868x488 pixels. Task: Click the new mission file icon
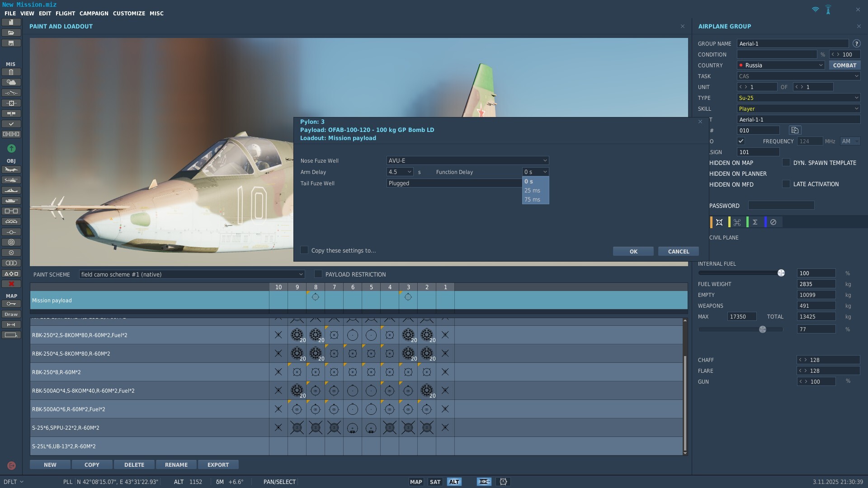pyautogui.click(x=11, y=22)
